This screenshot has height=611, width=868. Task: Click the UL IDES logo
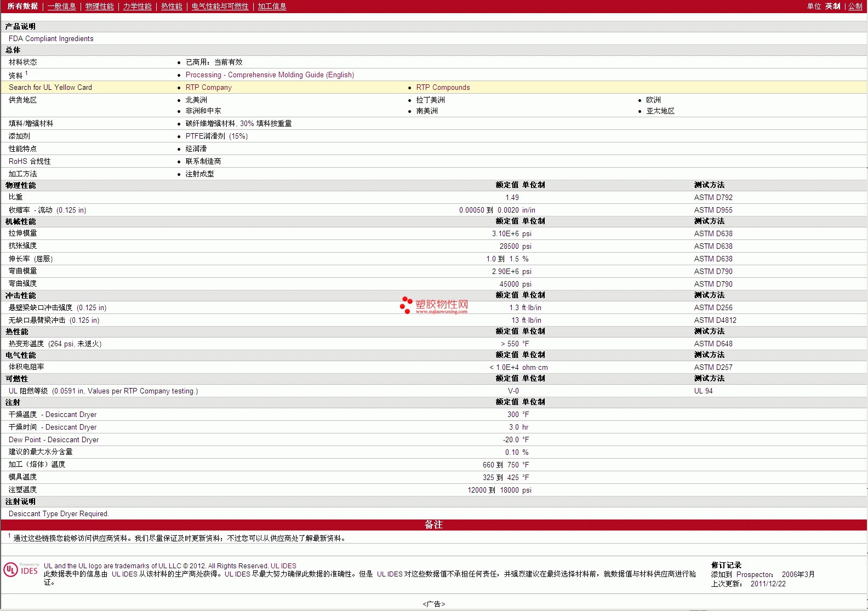coord(21,570)
